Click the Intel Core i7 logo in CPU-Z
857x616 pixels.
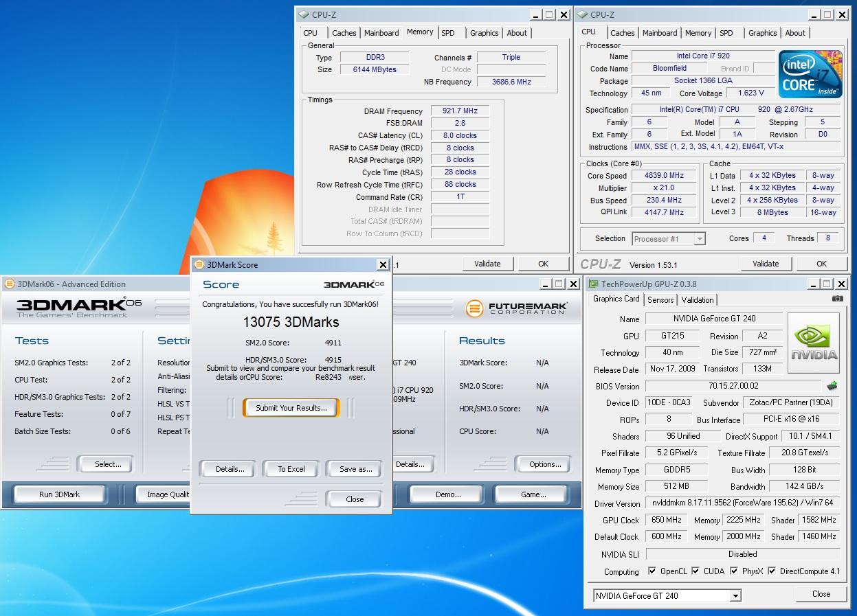tap(810, 74)
